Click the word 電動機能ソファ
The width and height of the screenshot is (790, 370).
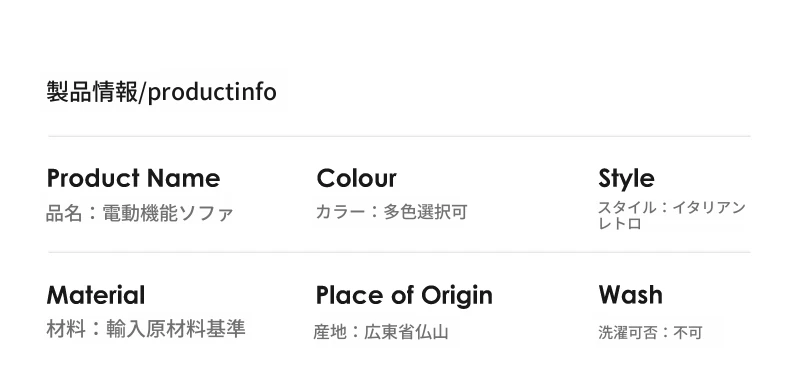tap(168, 213)
